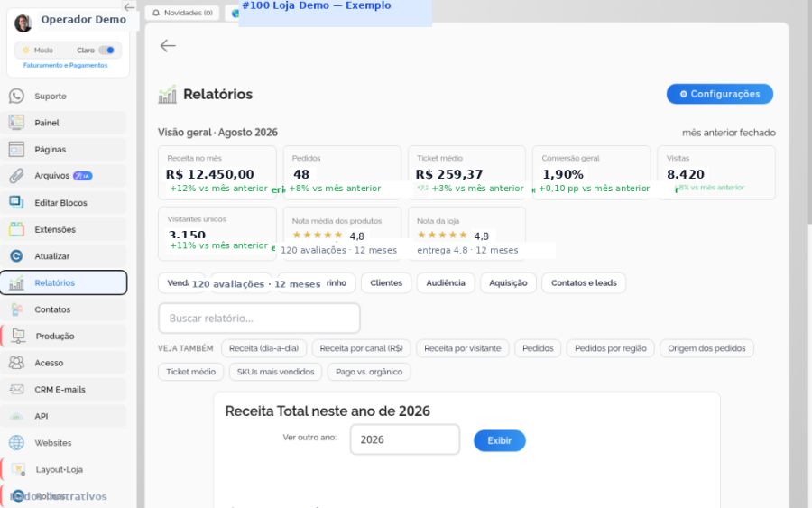812x508 pixels.
Task: Open Pago vs. orgânico chip
Action: click(369, 372)
